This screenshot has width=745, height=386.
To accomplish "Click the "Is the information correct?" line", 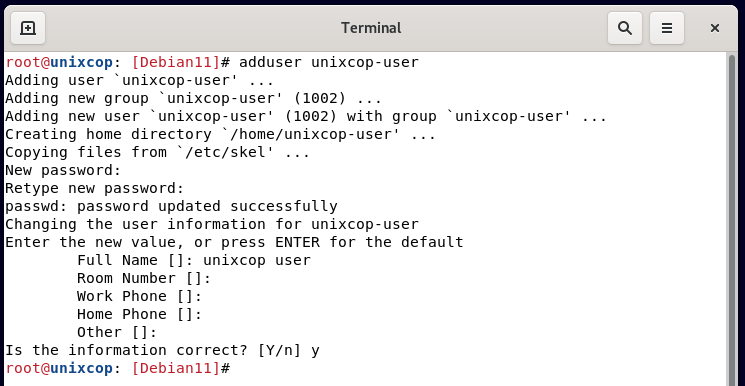I will click(162, 351).
